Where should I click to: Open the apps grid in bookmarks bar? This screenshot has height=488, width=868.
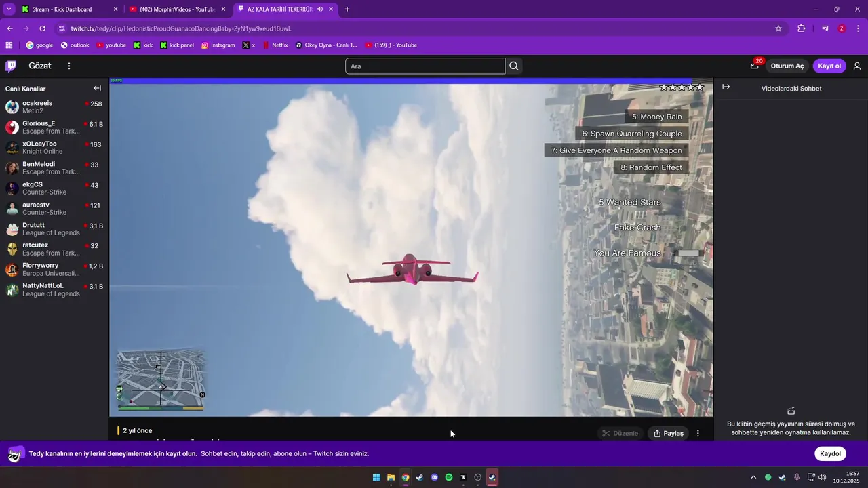click(9, 45)
